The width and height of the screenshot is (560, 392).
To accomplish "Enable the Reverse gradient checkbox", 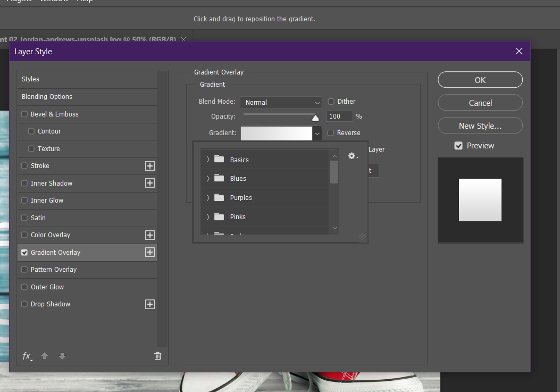I will pos(331,132).
